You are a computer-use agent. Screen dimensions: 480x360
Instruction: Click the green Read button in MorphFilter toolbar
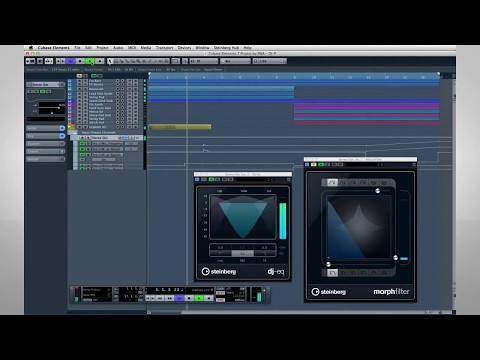pyautogui.click(x=321, y=164)
